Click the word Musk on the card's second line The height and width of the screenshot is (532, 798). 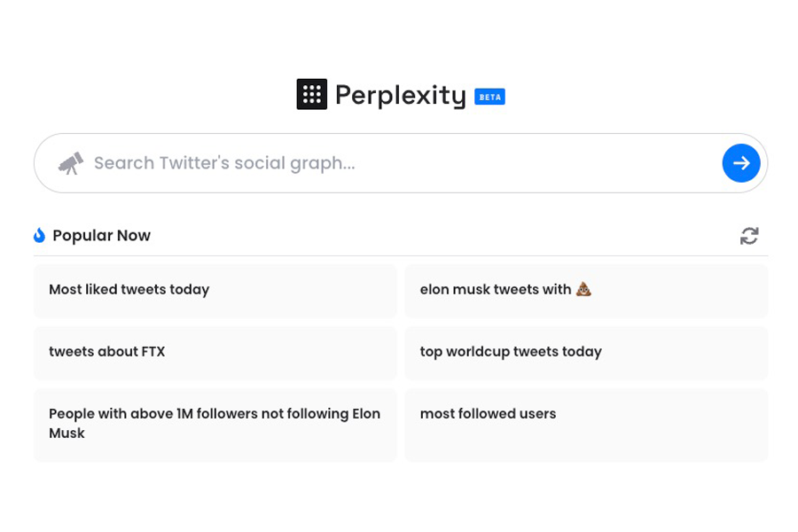(x=66, y=433)
